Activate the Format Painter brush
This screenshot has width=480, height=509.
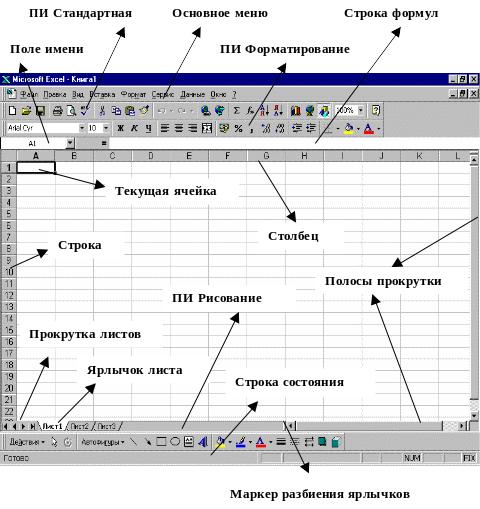coord(144,111)
